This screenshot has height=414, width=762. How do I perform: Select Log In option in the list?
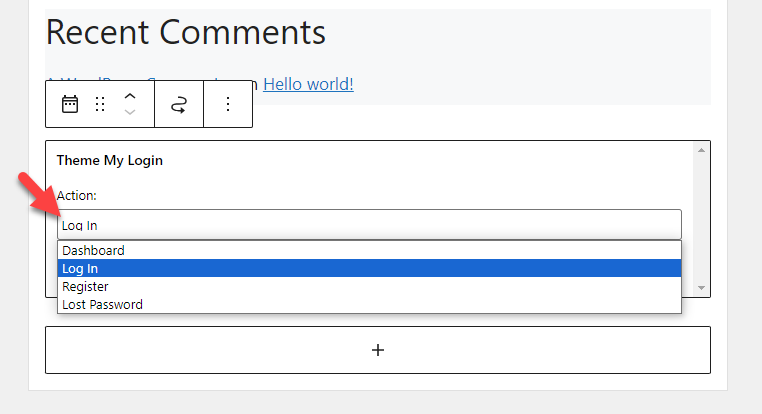pyautogui.click(x=369, y=268)
